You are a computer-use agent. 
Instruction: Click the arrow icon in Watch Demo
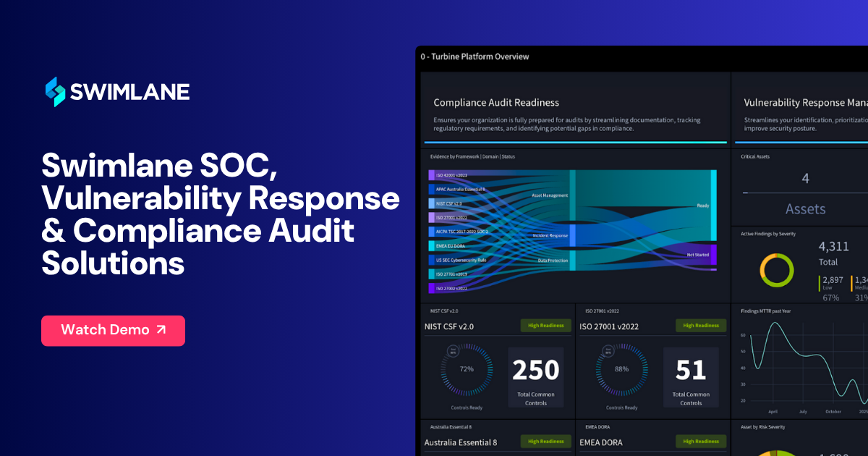(161, 330)
